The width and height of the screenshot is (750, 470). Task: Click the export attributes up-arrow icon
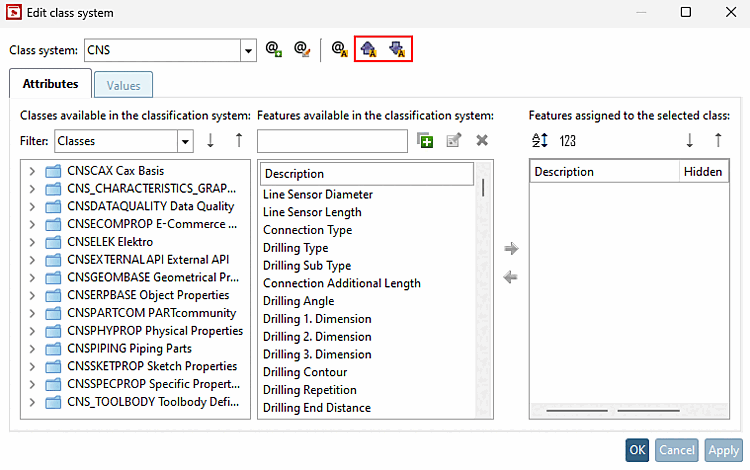pyautogui.click(x=369, y=49)
